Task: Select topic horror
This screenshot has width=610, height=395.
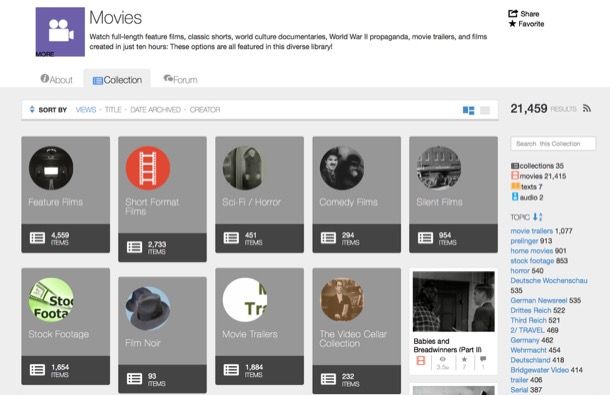Action: pyautogui.click(x=520, y=270)
